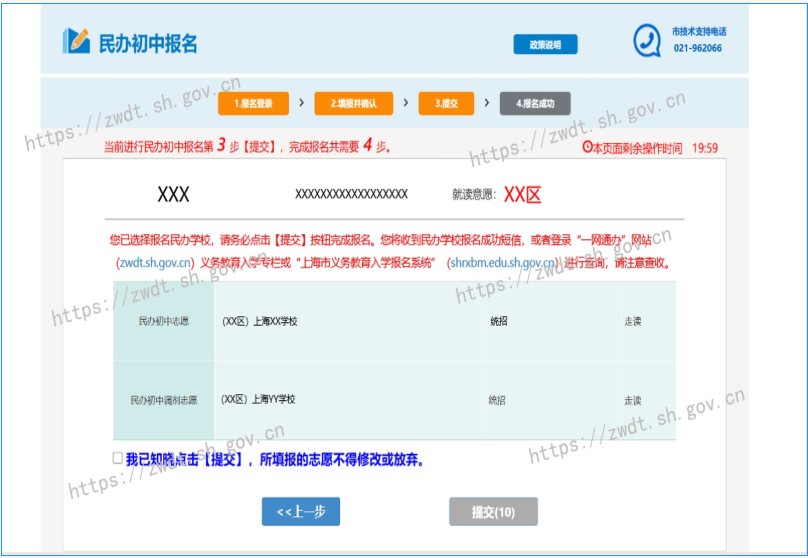The width and height of the screenshot is (808, 558).
Task: Go to step 1.报名登录
Action: point(252,103)
